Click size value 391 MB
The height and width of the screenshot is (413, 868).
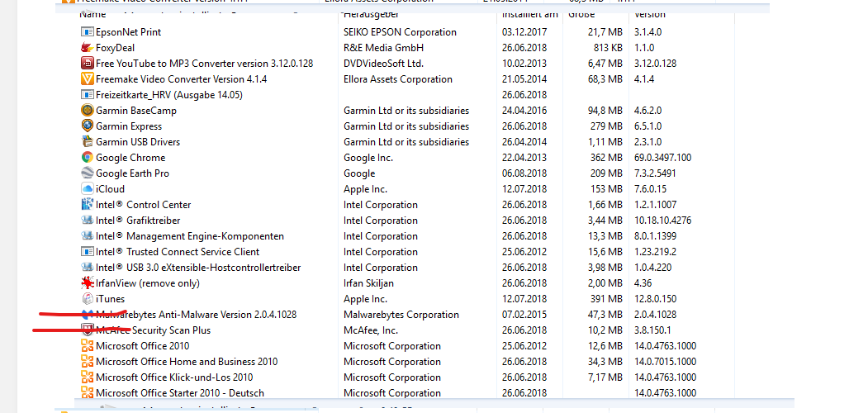[606, 299]
